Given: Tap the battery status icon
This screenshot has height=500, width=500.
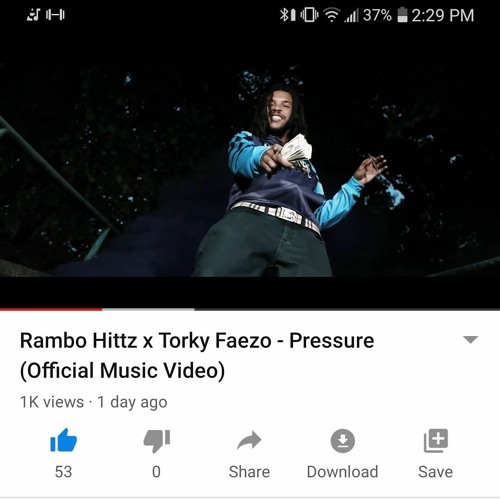Looking at the screenshot, I should pyautogui.click(x=402, y=15).
